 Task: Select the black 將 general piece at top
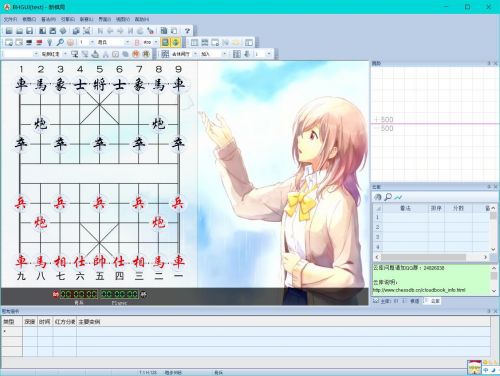pyautogui.click(x=99, y=84)
